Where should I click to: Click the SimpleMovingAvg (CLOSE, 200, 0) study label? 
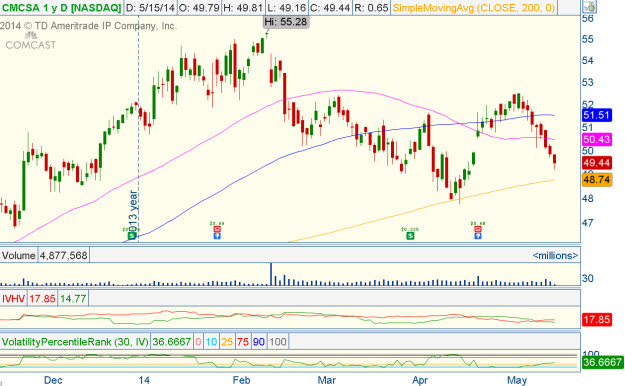pos(474,7)
